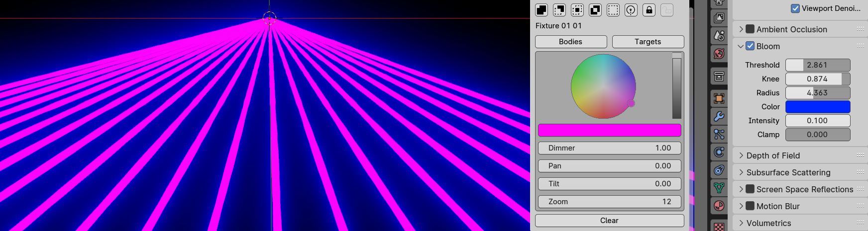Image resolution: width=868 pixels, height=231 pixels.
Task: Click the Dimmer value field
Action: [610, 148]
